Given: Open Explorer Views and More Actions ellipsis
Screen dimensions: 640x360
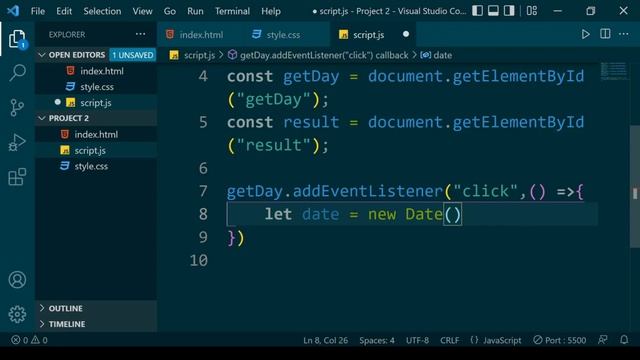Looking at the screenshot, I should click(140, 34).
